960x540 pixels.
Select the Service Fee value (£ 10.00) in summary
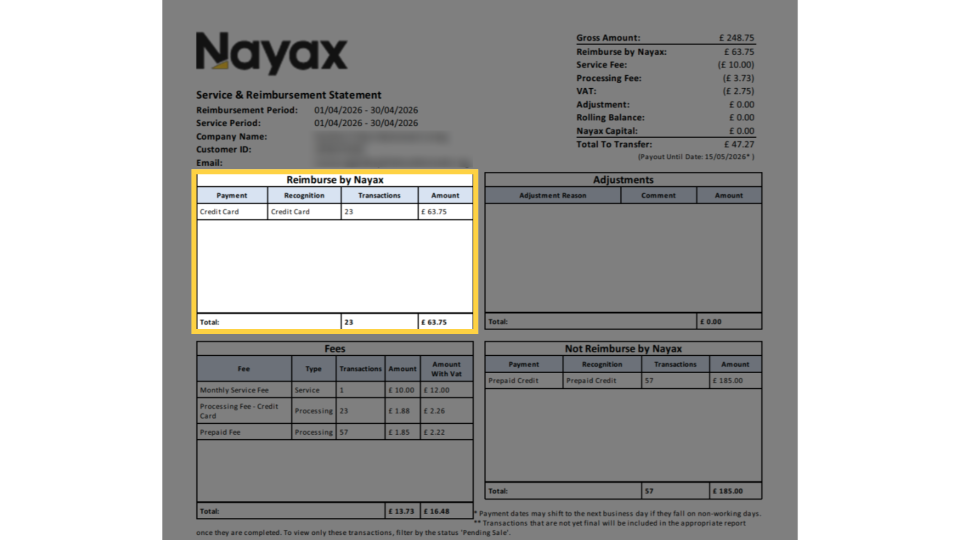736,65
